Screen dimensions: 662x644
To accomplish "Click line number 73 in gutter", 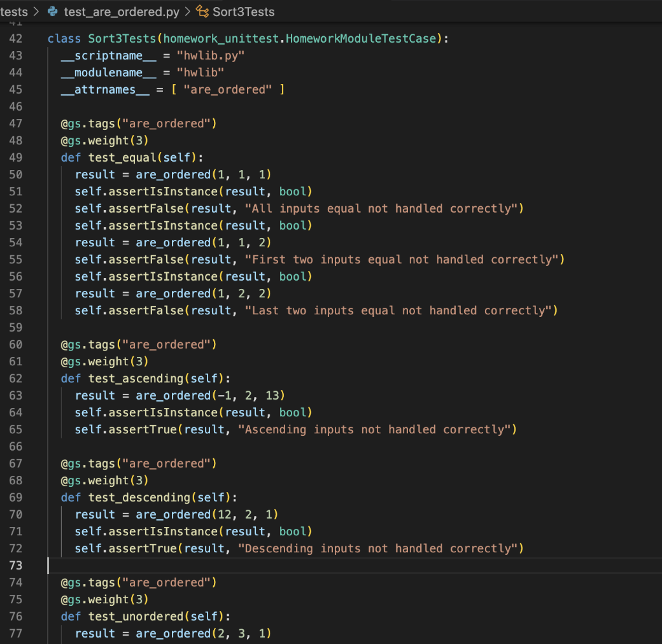I will [x=16, y=566].
